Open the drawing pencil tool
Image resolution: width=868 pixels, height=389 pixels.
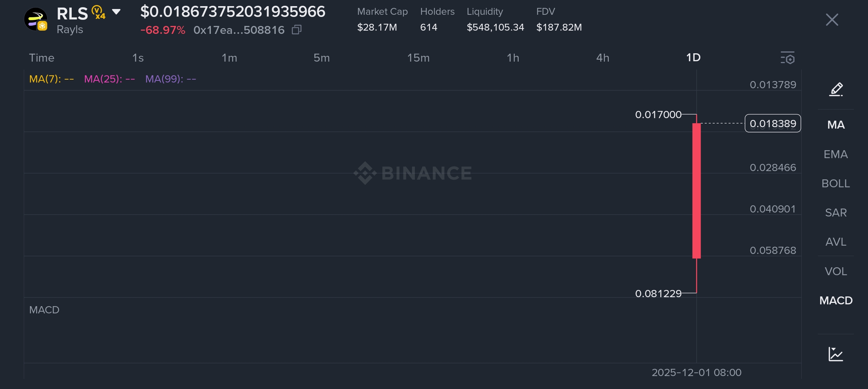tap(836, 89)
